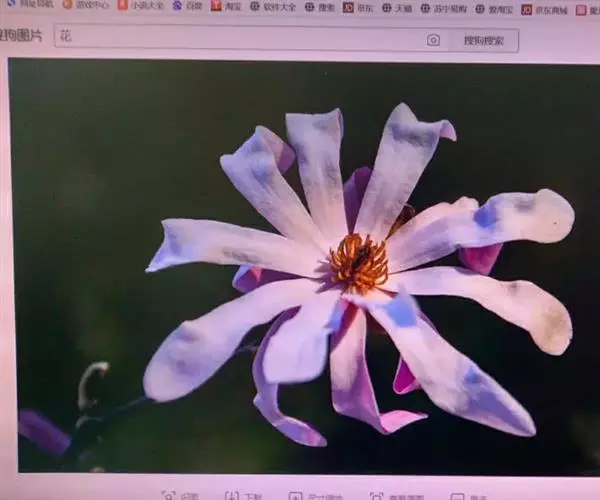Image resolution: width=600 pixels, height=500 pixels.
Task: Click the 查看原图 option below image
Action: tap(397, 496)
